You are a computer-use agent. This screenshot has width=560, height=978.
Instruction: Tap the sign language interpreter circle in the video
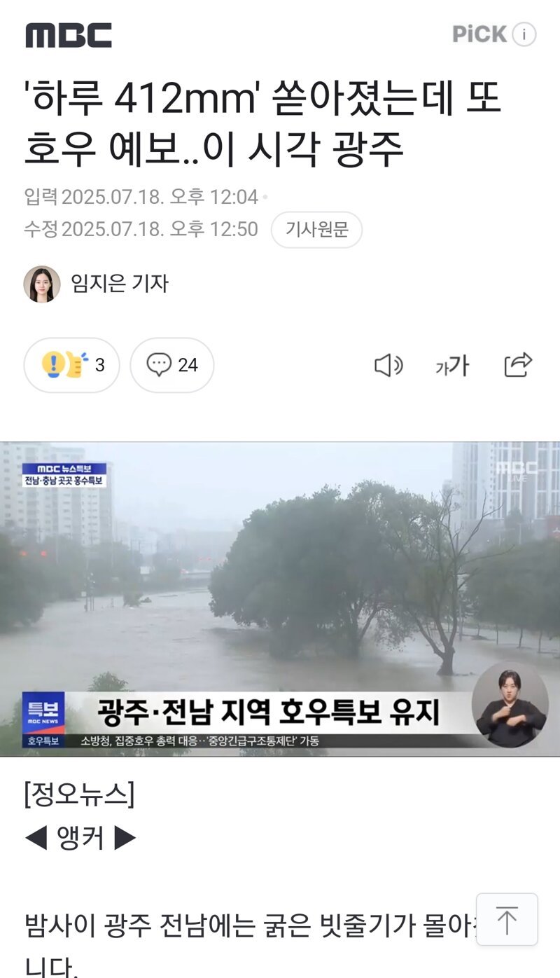510,705
